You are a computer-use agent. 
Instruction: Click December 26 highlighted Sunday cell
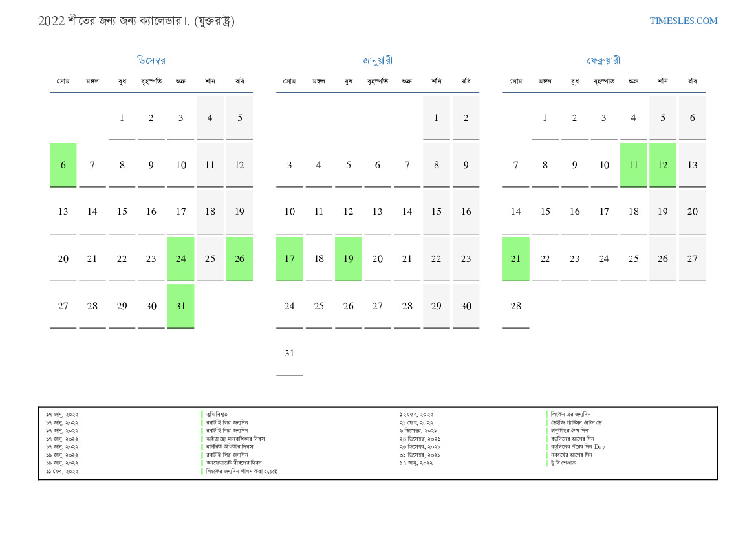point(239,259)
